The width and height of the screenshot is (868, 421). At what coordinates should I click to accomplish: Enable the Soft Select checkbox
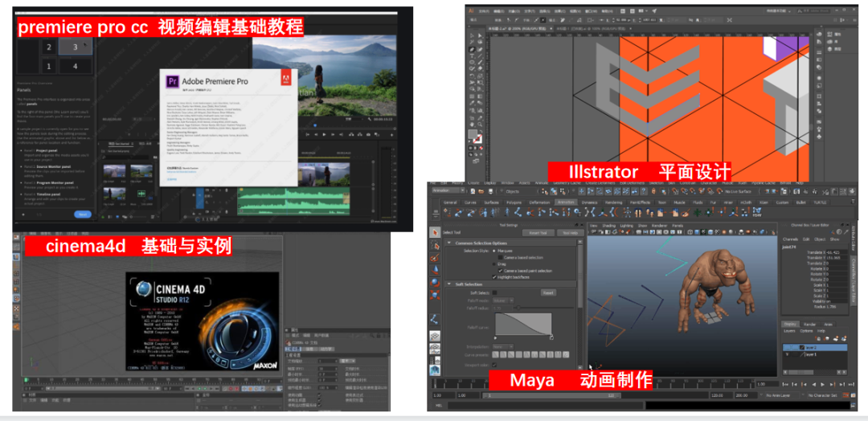[495, 292]
